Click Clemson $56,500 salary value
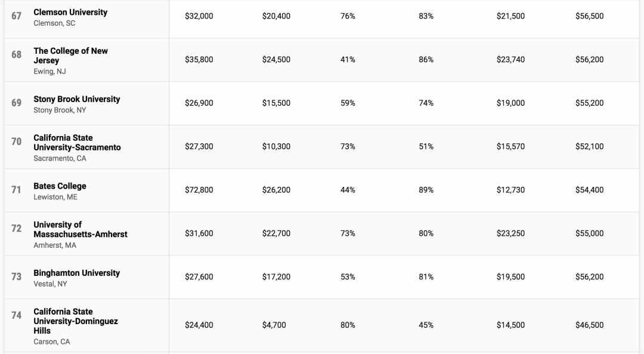 (x=589, y=16)
